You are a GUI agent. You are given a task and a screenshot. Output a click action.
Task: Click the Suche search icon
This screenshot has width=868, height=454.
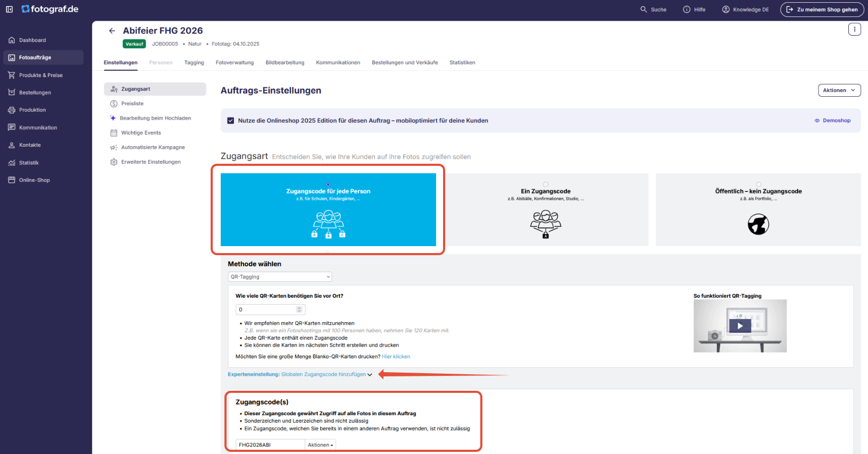644,10
